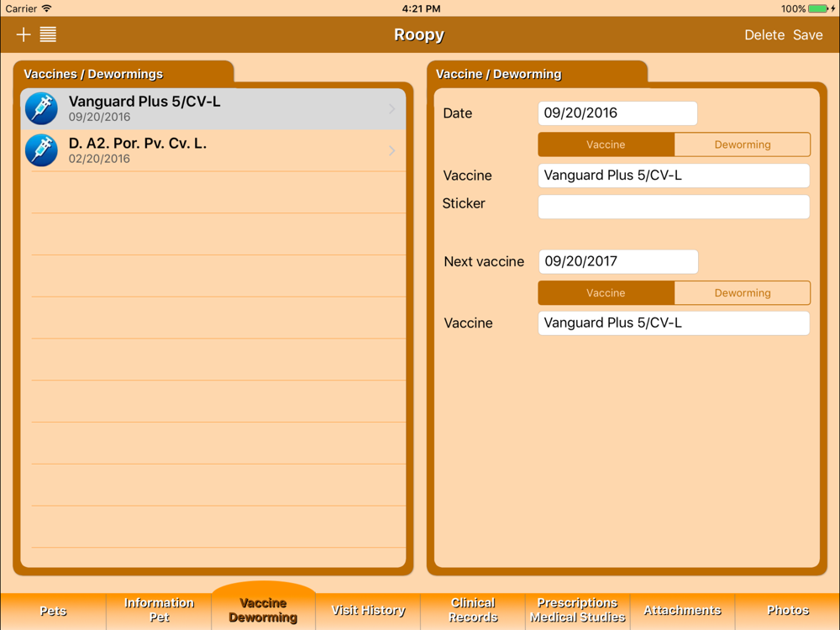Switch to the Pets tab

tap(53, 611)
